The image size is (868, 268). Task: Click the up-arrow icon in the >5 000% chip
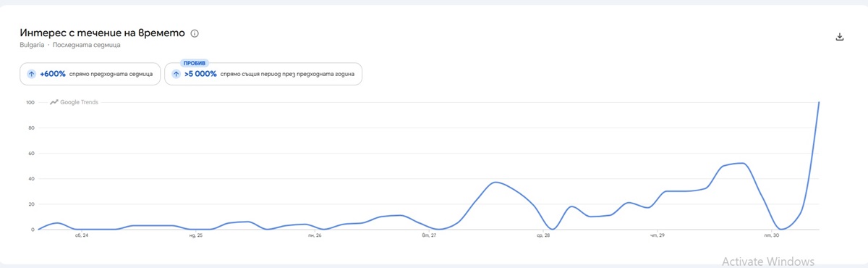click(x=176, y=74)
